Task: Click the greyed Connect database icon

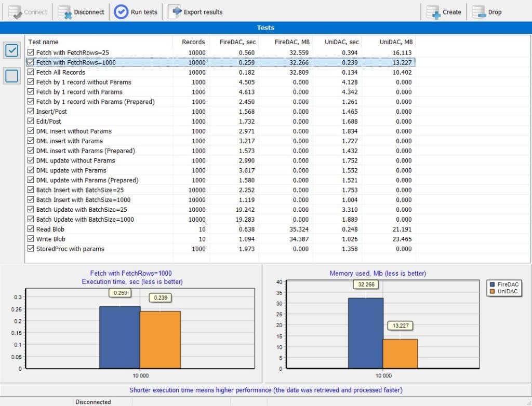Action: tap(15, 12)
